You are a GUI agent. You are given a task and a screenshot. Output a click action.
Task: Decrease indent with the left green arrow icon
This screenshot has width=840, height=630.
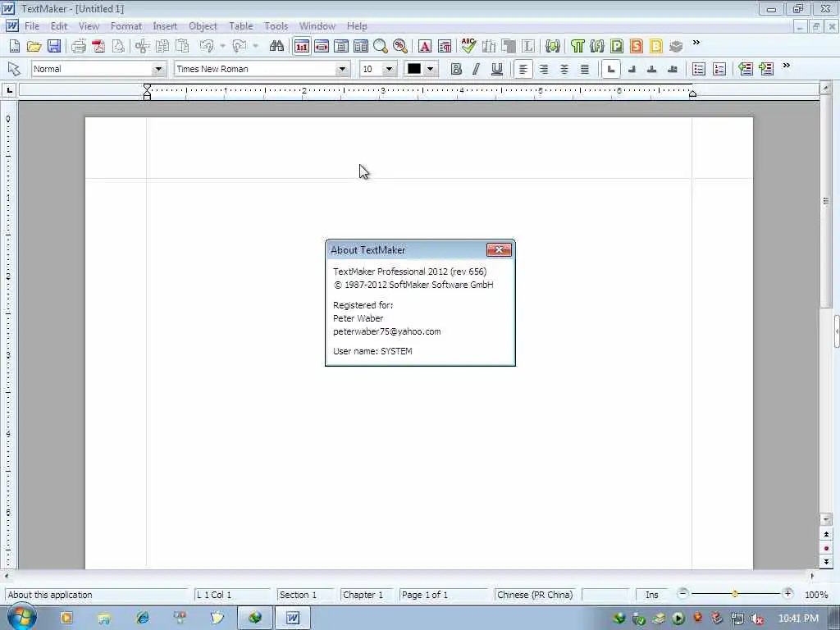[x=745, y=69]
